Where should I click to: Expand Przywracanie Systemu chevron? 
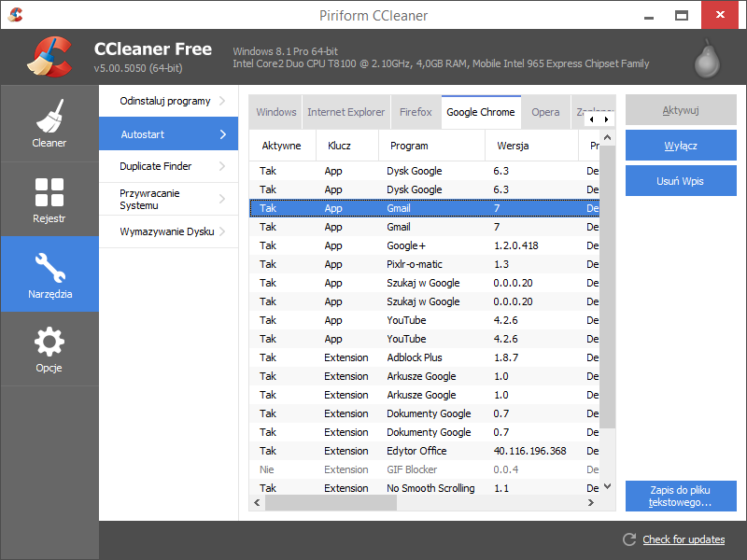[222, 199]
